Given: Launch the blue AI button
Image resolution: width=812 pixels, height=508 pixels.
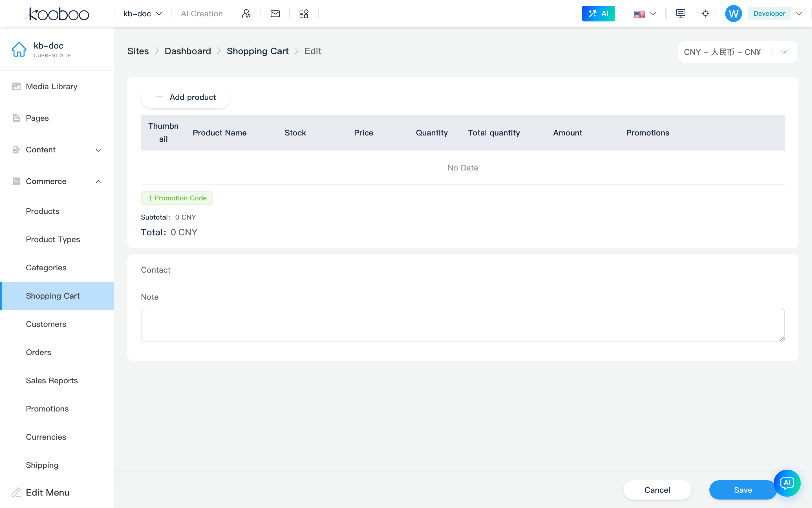Looking at the screenshot, I should (598, 14).
